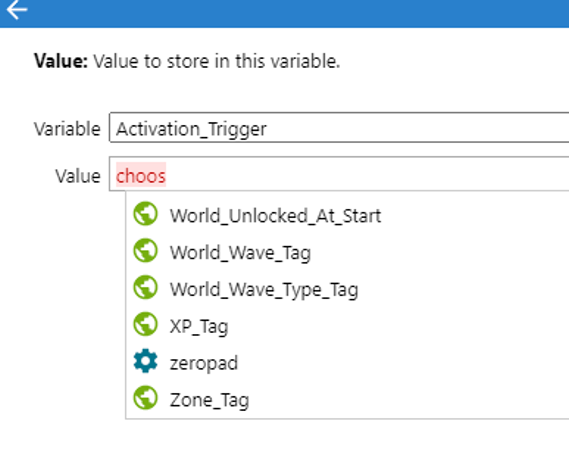Select Zone_Tag global variable suggestion

coord(347,400)
